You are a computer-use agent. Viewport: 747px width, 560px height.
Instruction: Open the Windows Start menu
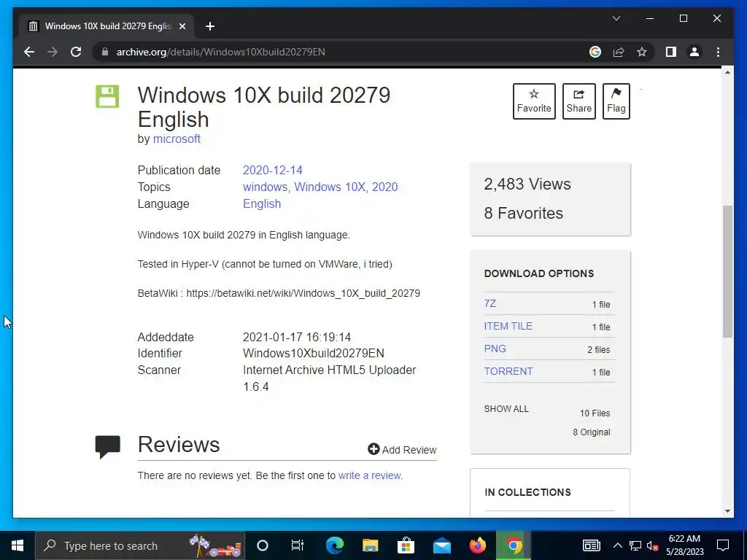pyautogui.click(x=18, y=545)
